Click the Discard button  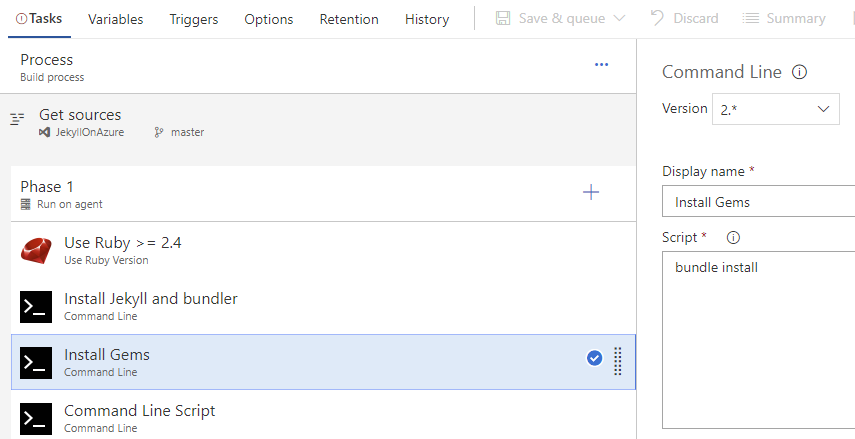[684, 19]
